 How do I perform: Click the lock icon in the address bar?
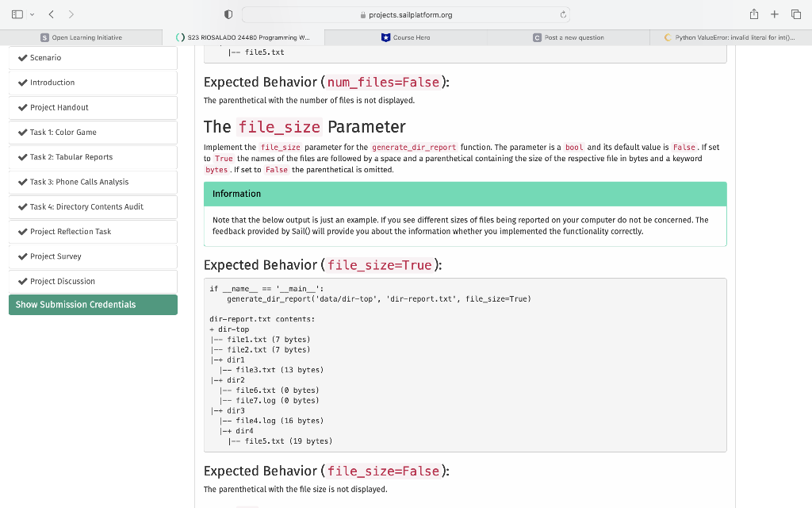(363, 15)
